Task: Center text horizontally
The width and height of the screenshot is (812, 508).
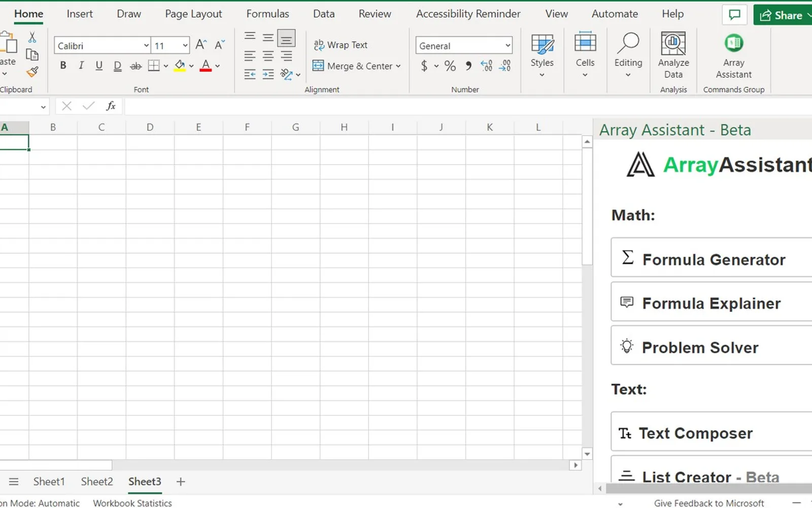Action: pyautogui.click(x=268, y=55)
